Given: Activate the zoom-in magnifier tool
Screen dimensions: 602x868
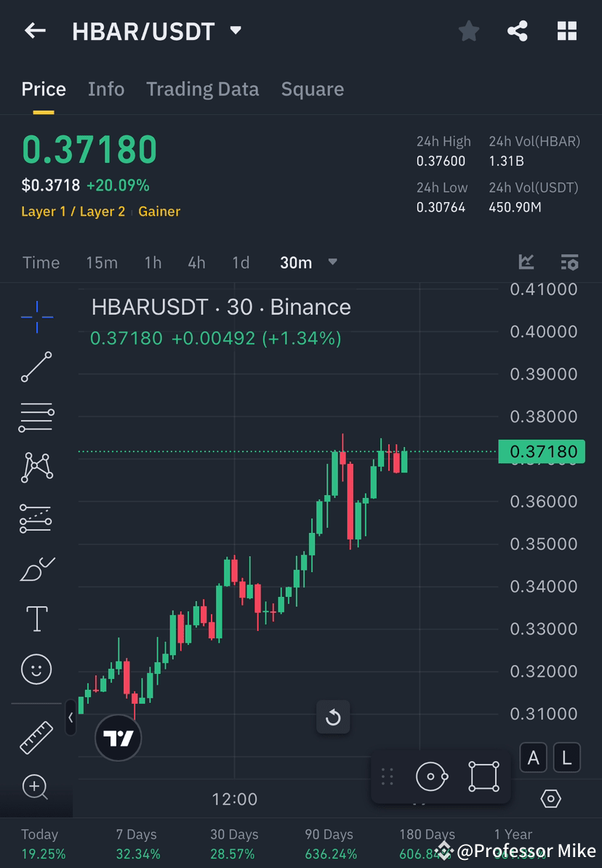Looking at the screenshot, I should (36, 787).
